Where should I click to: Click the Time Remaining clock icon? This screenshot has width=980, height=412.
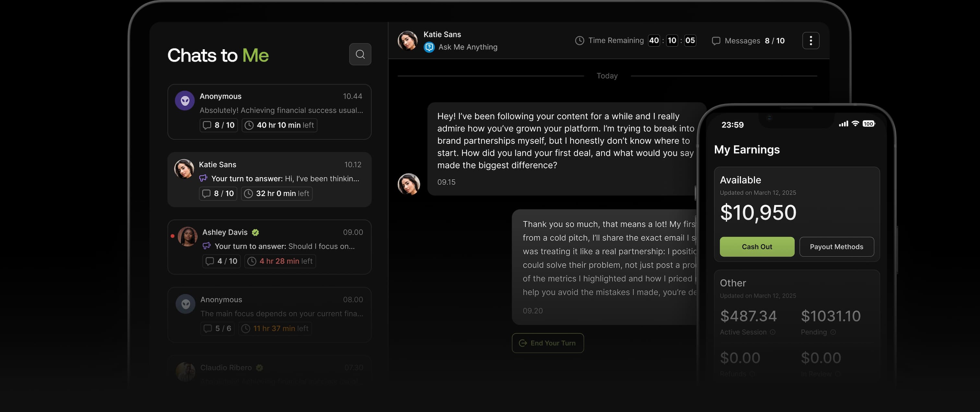pos(579,40)
